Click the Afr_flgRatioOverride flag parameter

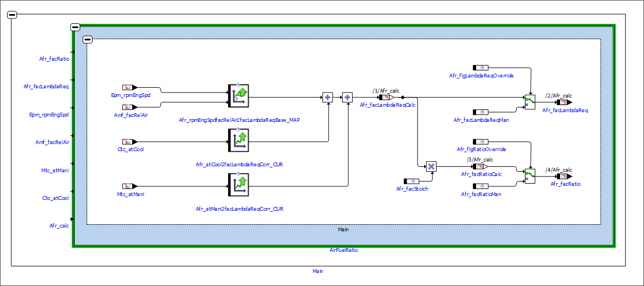pyautogui.click(x=481, y=141)
